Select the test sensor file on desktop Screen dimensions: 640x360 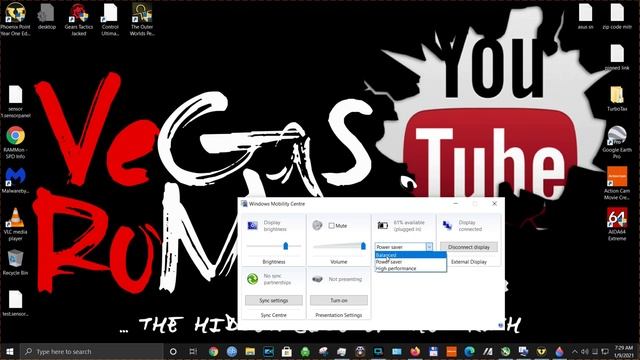pos(15,303)
